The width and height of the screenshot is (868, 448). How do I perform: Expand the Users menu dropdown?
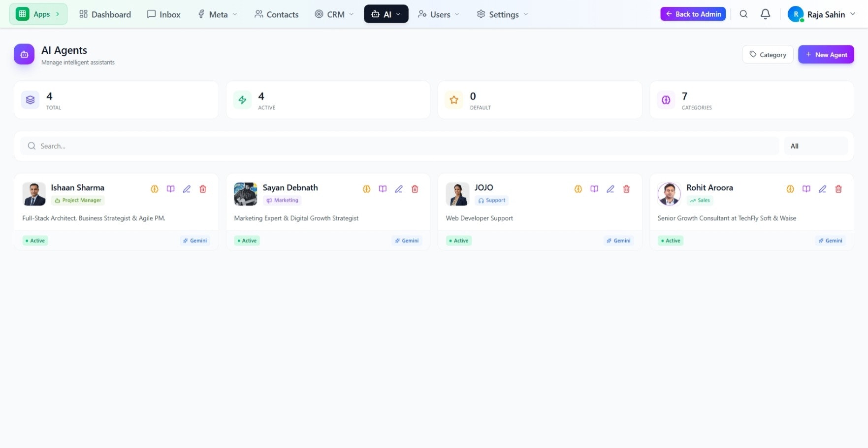tap(438, 14)
